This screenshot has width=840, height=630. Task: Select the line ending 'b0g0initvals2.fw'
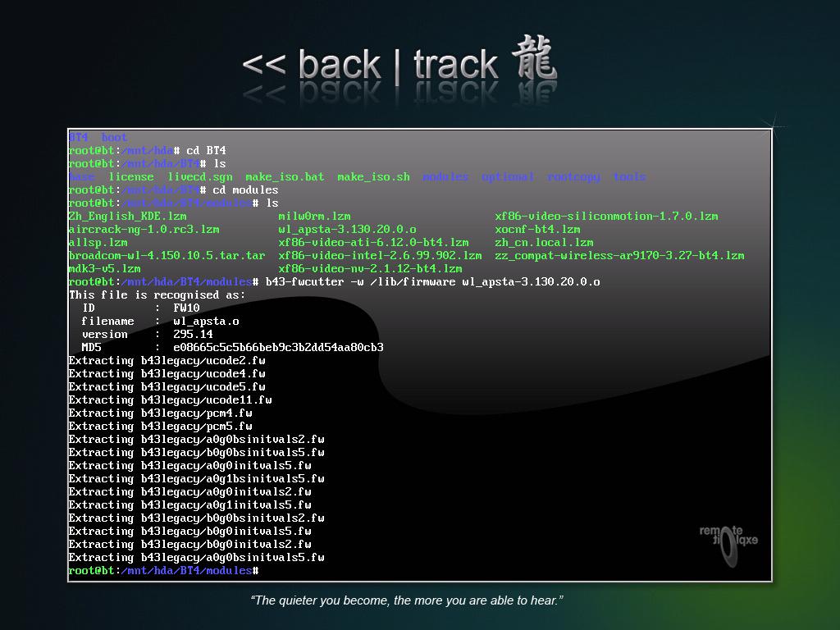pyautogui.click(x=190, y=545)
